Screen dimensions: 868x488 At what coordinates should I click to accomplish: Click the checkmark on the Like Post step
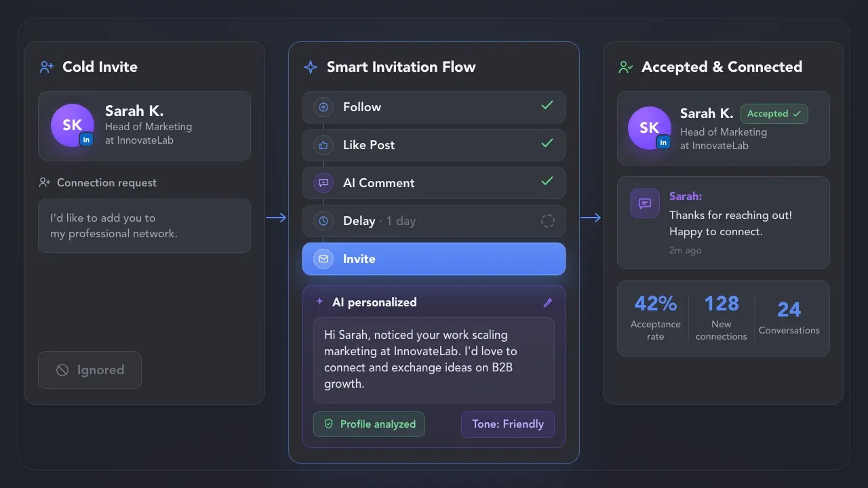547,144
